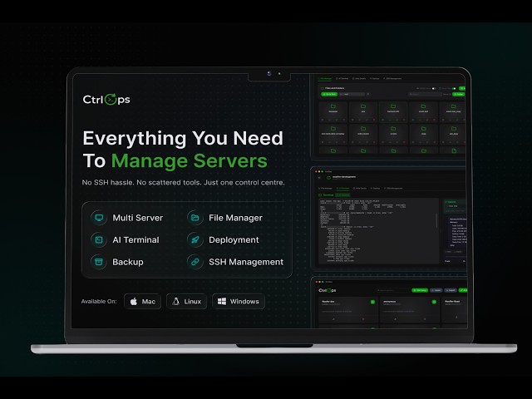
Task: Select the AI Terminal feature icon
Action: (x=99, y=239)
